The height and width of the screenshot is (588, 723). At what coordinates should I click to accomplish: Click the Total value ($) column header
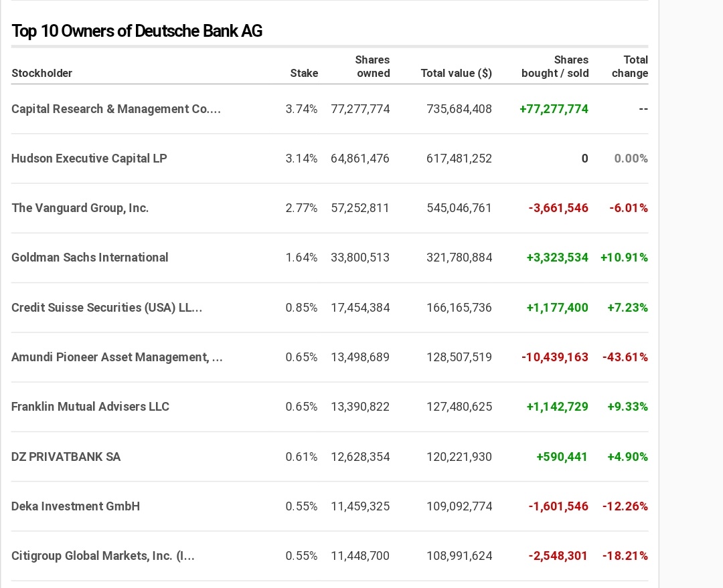pos(457,74)
